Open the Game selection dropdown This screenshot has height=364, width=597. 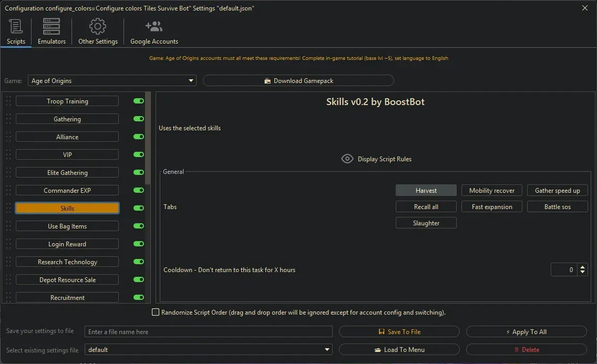coord(191,80)
